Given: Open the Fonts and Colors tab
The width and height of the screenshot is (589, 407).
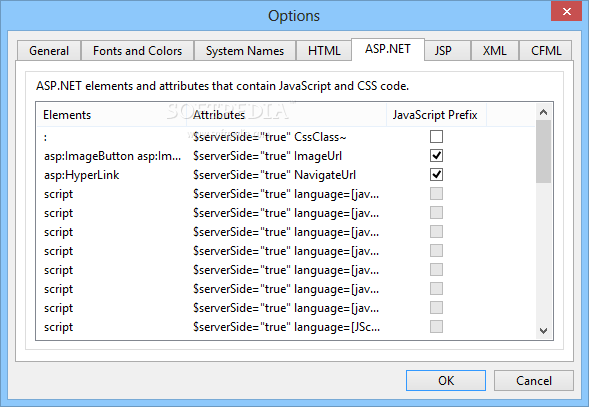Looking at the screenshot, I should point(137,51).
